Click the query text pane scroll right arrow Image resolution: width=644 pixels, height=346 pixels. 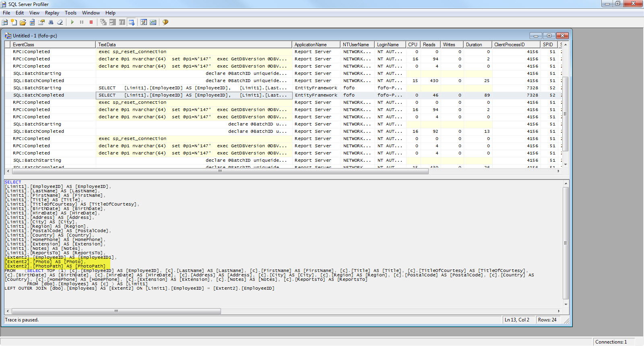(x=559, y=311)
